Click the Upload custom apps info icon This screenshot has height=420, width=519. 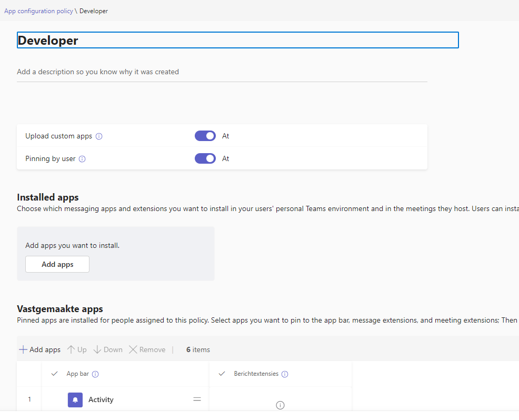point(99,136)
